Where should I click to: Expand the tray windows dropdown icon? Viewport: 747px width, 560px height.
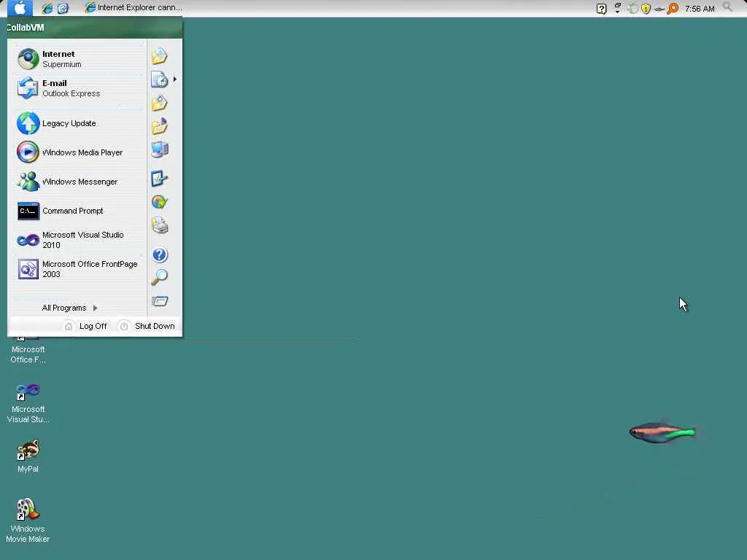617,8
